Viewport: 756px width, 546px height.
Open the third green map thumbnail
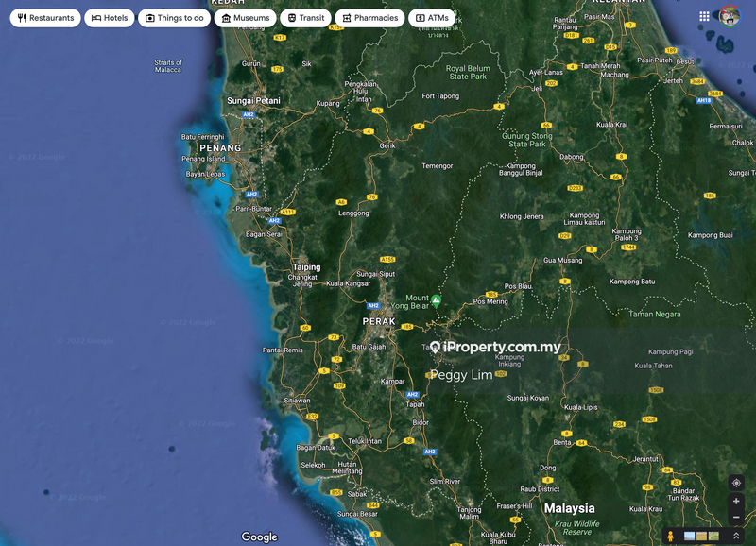click(713, 537)
